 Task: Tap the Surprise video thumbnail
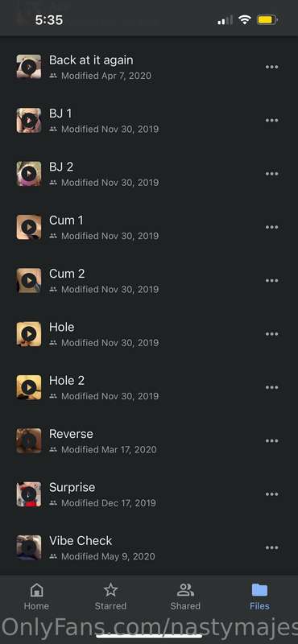click(29, 494)
